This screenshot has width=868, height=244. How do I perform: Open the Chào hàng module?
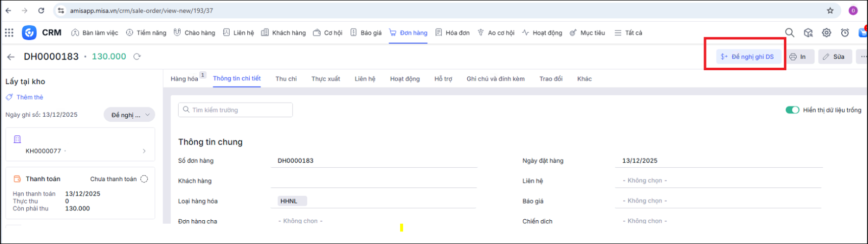[x=194, y=33]
